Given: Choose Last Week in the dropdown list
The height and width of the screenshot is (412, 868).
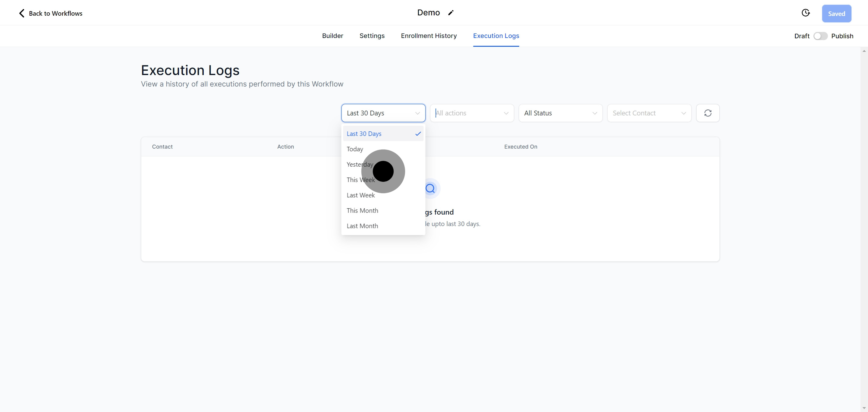Looking at the screenshot, I should 360,195.
